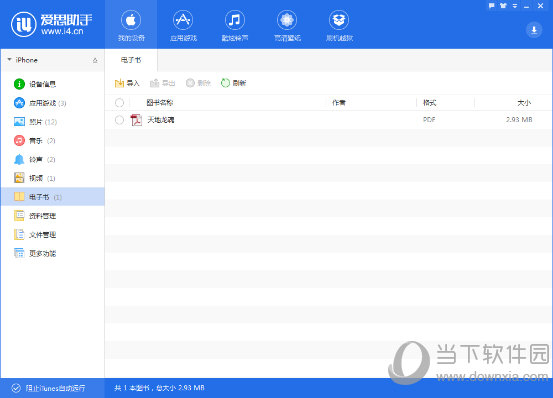Click the total books summary in status bar
The image size is (553, 398).
[x=159, y=388]
